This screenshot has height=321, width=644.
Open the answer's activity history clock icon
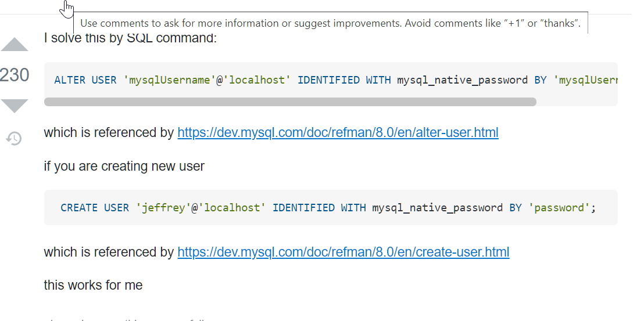[x=14, y=139]
